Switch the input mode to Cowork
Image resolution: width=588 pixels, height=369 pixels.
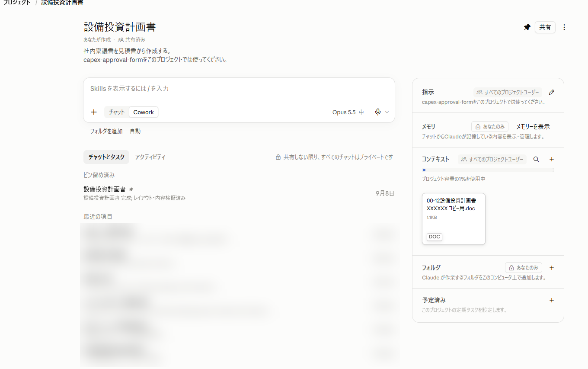(x=144, y=112)
